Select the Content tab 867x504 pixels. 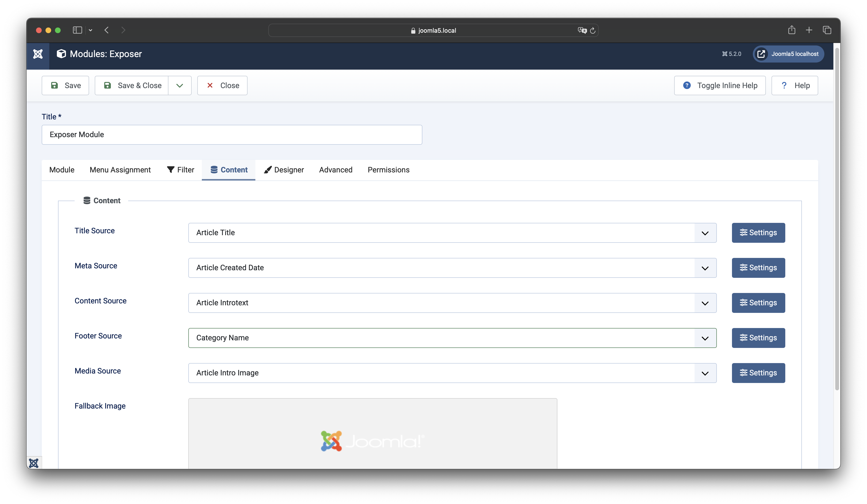(x=229, y=170)
